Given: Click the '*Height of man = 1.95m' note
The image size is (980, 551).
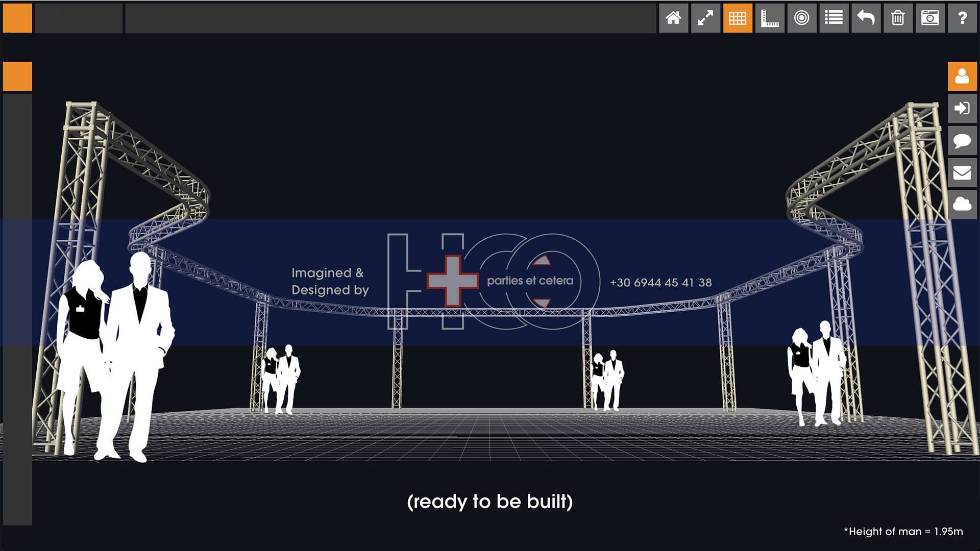Looking at the screenshot, I should click(903, 531).
